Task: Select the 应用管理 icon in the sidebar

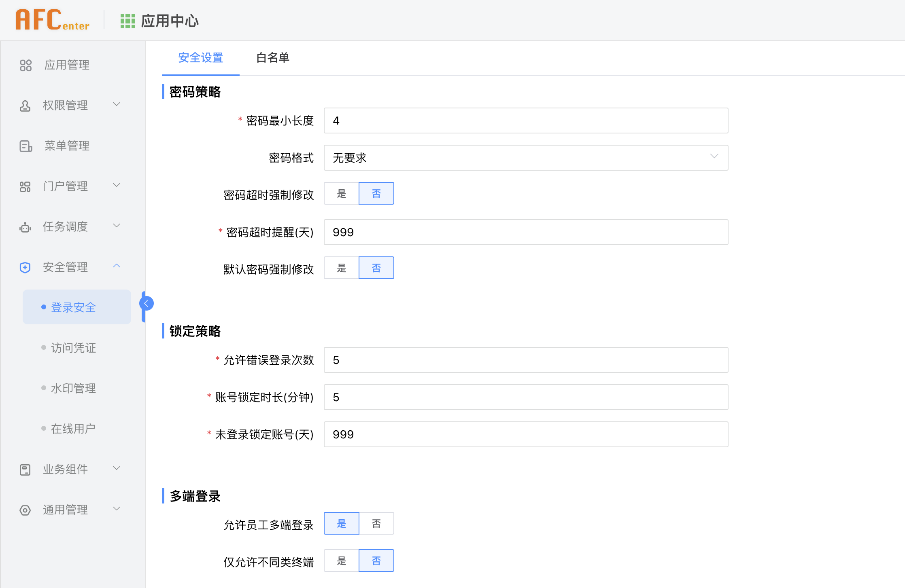Action: tap(25, 65)
